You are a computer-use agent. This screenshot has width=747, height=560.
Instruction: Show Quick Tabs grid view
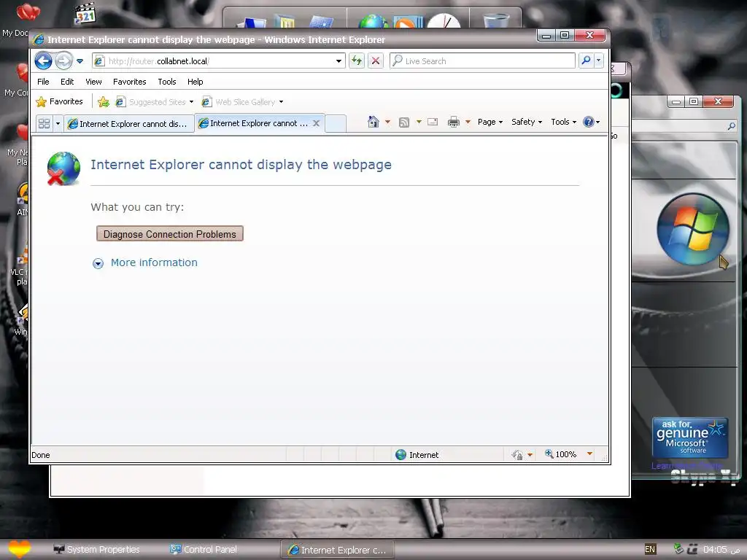pyautogui.click(x=44, y=123)
